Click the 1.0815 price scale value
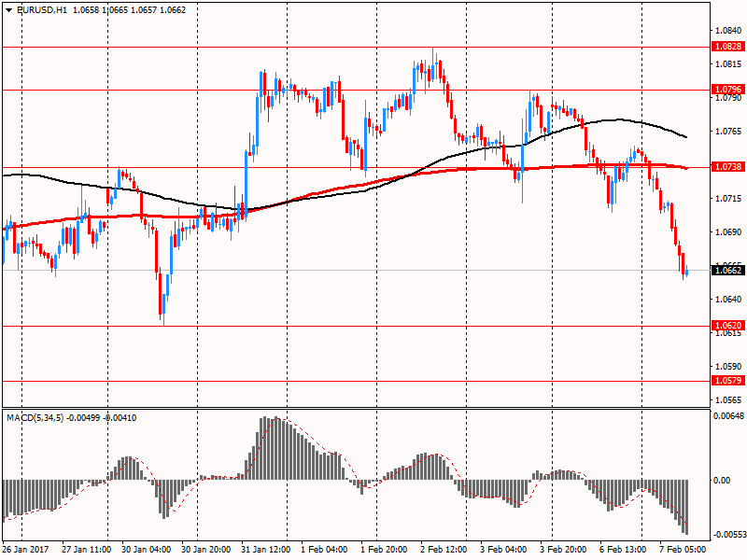The width and height of the screenshot is (747, 560). click(729, 63)
